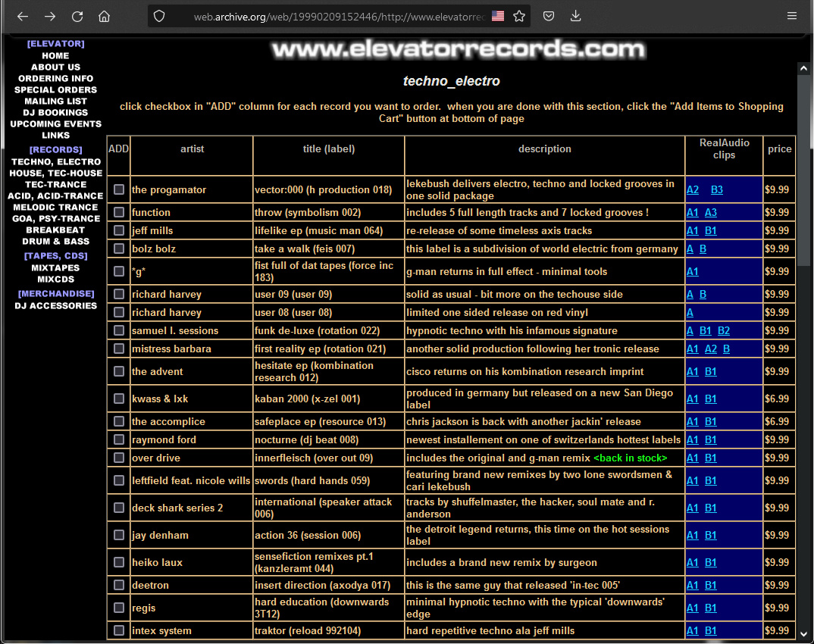Check the deetron insert direction checkbox
The image size is (814, 644).
tap(119, 585)
